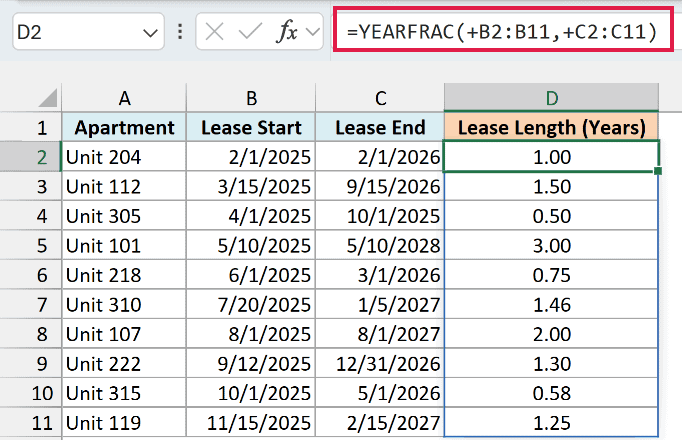The image size is (682, 440).
Task: Select lease start date 11/15/2025
Action: (251, 422)
